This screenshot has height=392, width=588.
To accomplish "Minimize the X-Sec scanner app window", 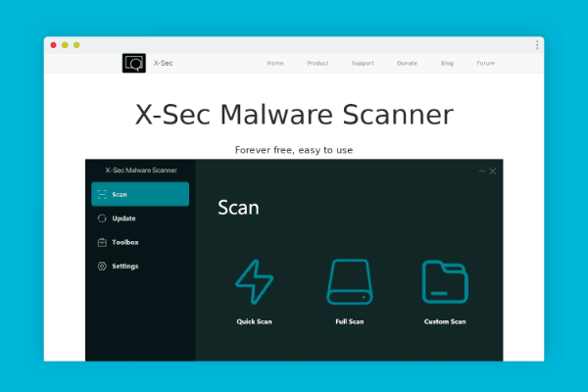I will [482, 171].
